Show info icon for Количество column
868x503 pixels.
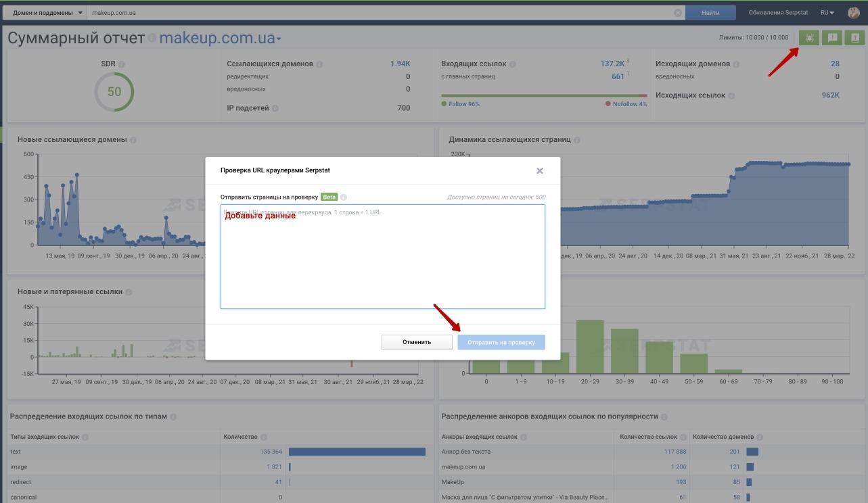click(264, 437)
